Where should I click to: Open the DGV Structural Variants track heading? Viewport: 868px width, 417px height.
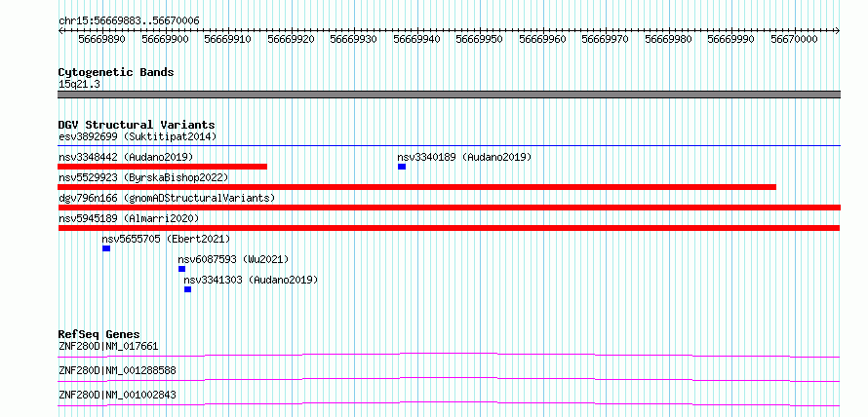(137, 125)
